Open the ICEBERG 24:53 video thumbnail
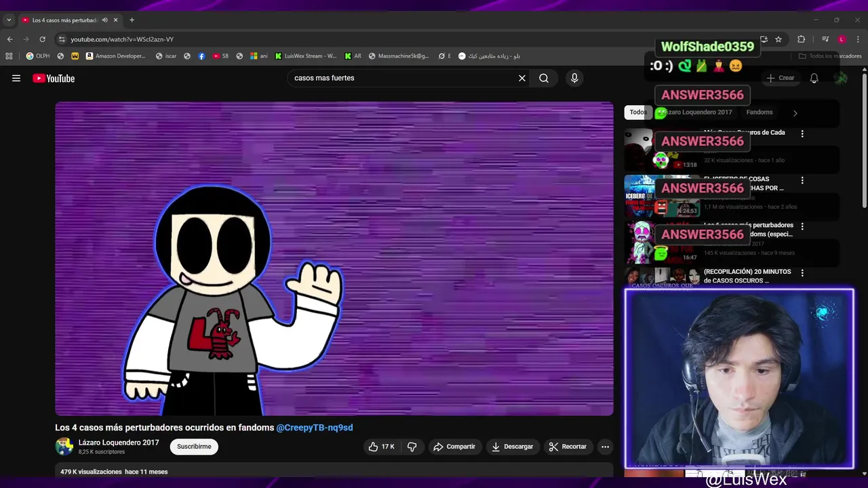 pyautogui.click(x=661, y=195)
